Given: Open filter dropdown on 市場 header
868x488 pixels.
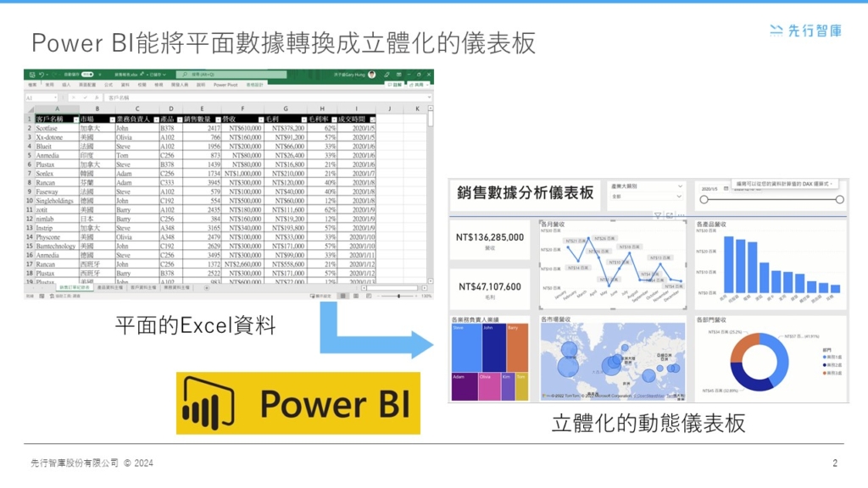Looking at the screenshot, I should point(112,119).
